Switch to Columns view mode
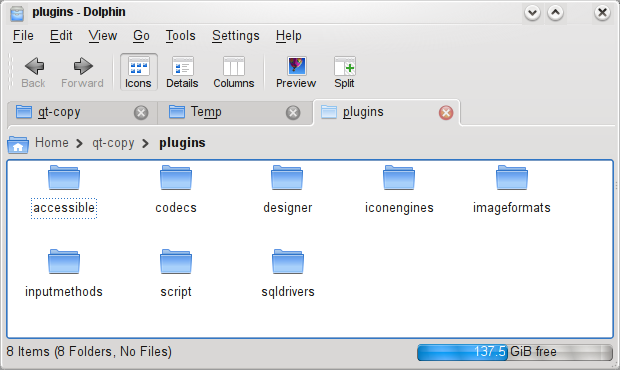The image size is (620, 370). click(234, 72)
